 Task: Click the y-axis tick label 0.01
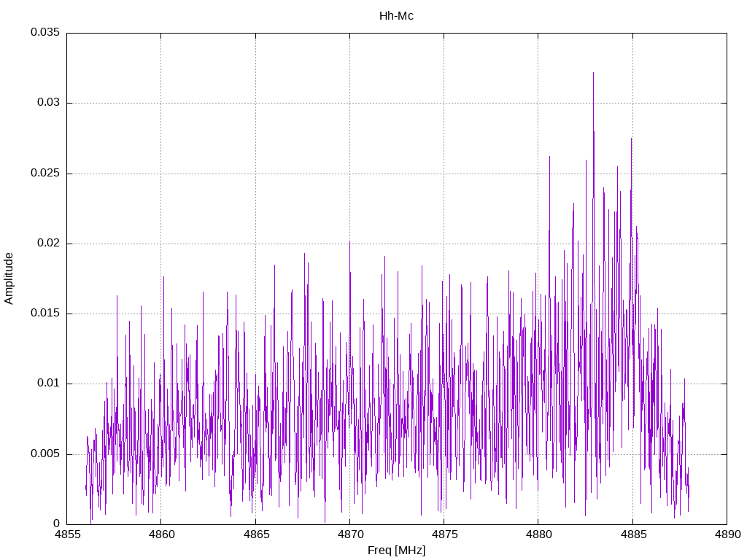coord(49,384)
